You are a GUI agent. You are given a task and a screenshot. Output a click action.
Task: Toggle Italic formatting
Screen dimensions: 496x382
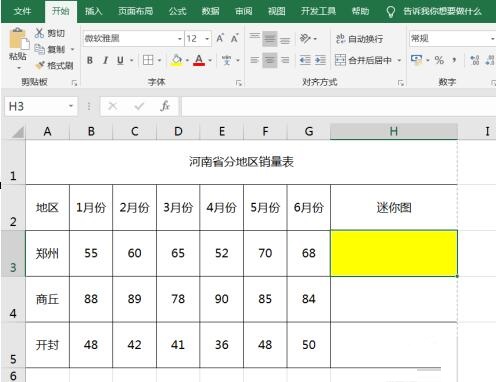point(105,60)
